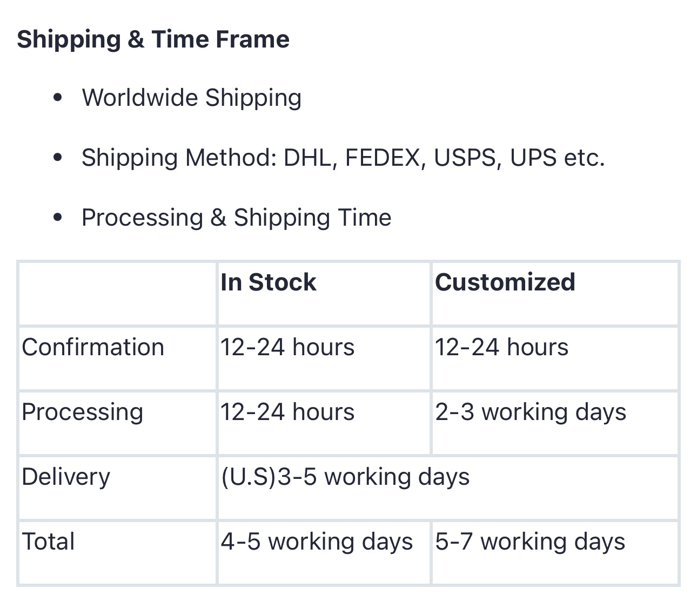697x616 pixels.
Task: Click the Customized confirmation time cell
Action: 501,347
